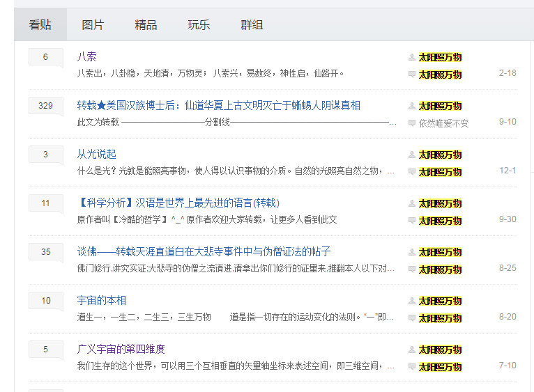Click last-reply icon in 八索 row
The width and height of the screenshot is (534, 392).
tap(412, 75)
